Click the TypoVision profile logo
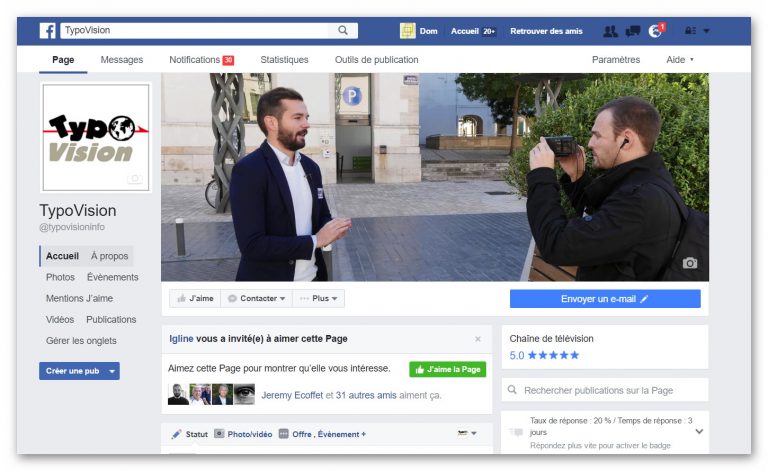 (x=96, y=138)
